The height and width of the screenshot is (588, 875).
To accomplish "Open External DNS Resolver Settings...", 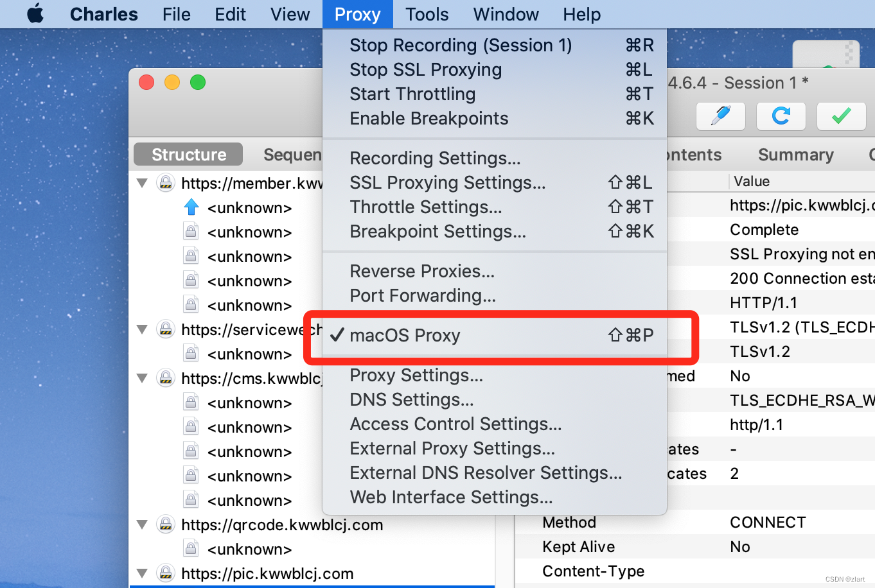I will pyautogui.click(x=495, y=472).
